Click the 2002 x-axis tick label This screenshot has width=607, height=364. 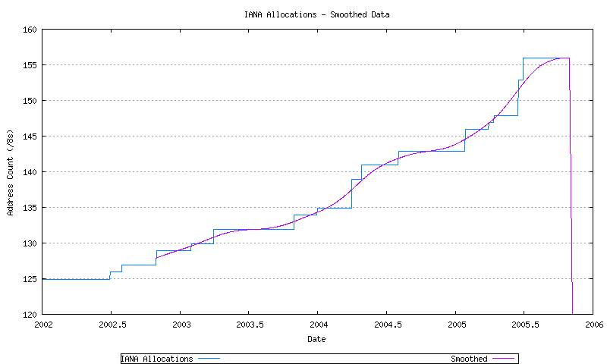click(x=42, y=325)
